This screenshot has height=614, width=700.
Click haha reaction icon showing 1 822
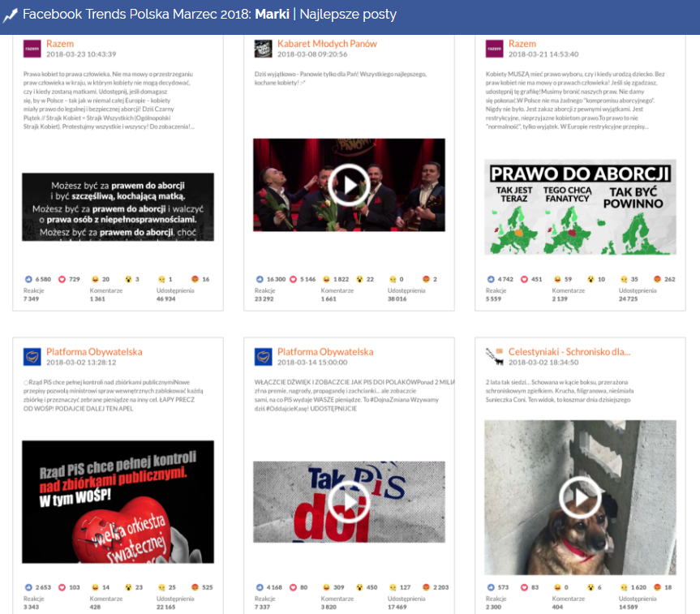[x=327, y=279]
